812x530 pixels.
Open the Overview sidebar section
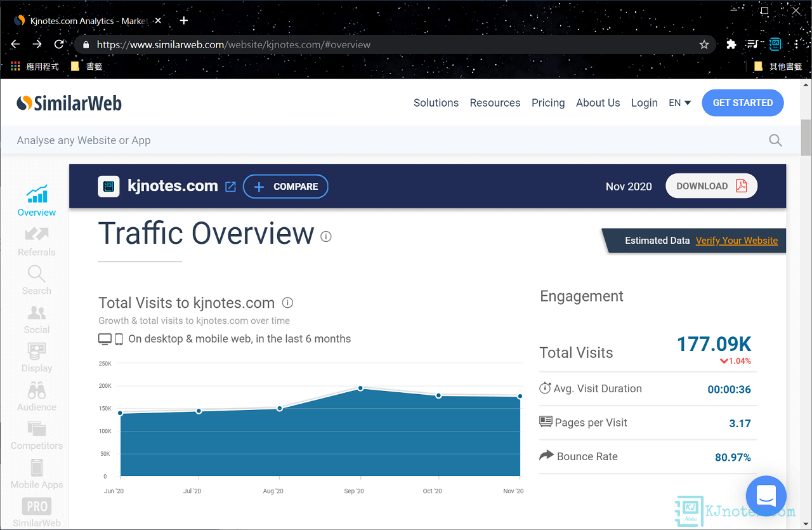coord(37,201)
